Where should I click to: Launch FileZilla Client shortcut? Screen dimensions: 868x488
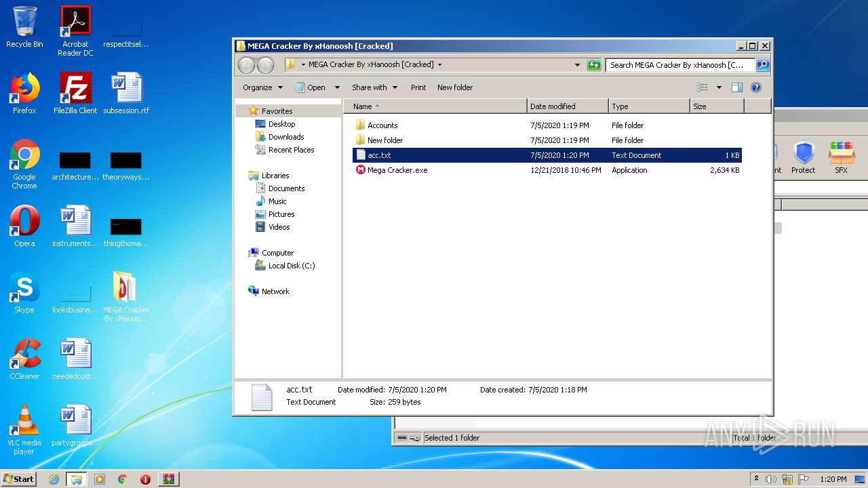(x=75, y=94)
